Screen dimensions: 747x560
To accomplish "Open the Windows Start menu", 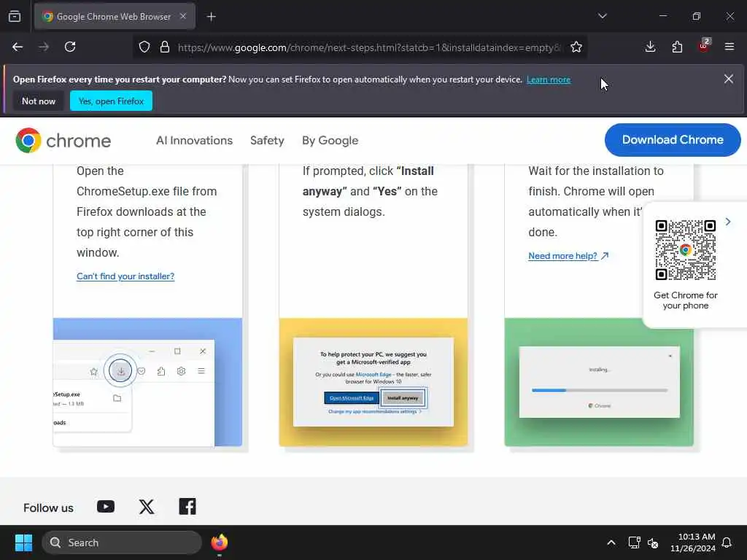I will 23,542.
